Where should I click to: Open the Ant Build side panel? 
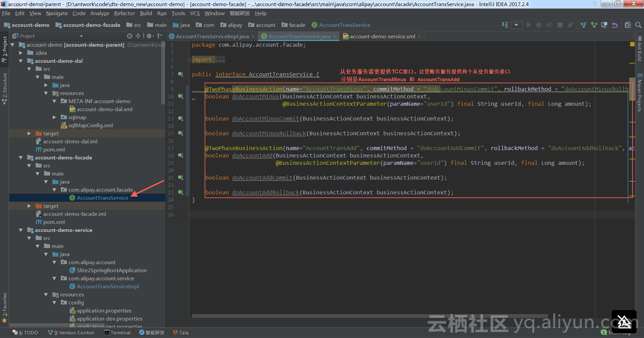tap(640, 49)
